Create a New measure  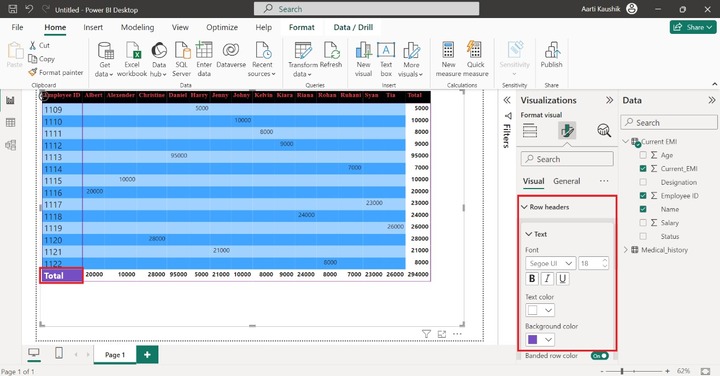[448, 59]
